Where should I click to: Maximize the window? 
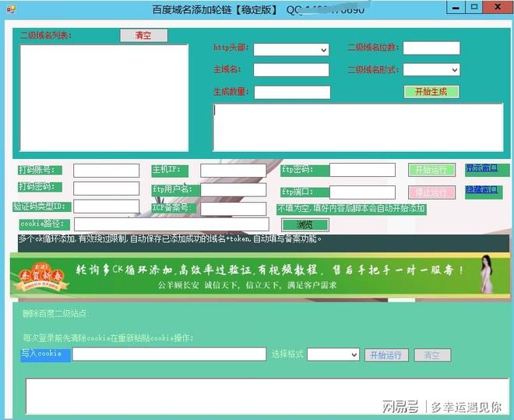474,8
